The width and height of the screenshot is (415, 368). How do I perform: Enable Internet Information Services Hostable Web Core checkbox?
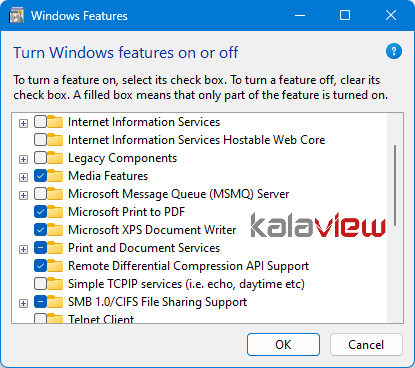pos(40,140)
